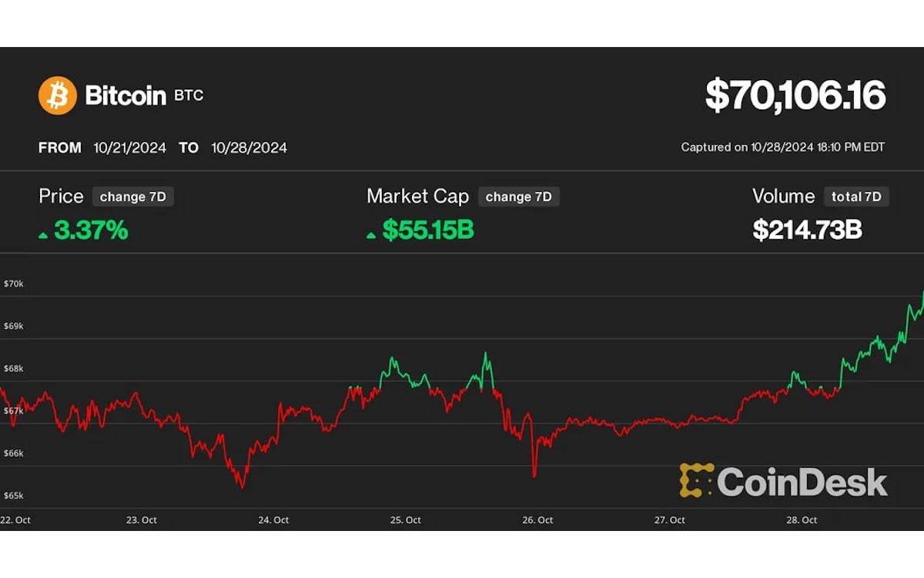Screen dimensions: 924x578
Task: Click the 23. Oct date axis label
Action: pos(142,520)
